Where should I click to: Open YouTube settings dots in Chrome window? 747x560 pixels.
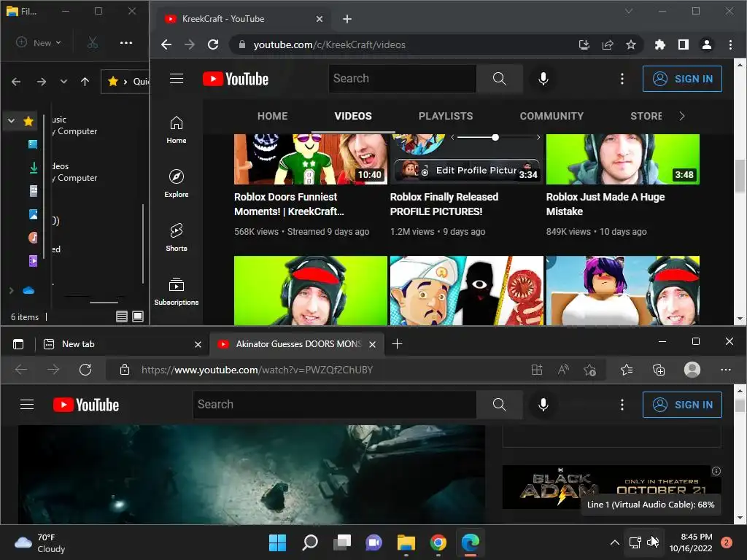622,79
